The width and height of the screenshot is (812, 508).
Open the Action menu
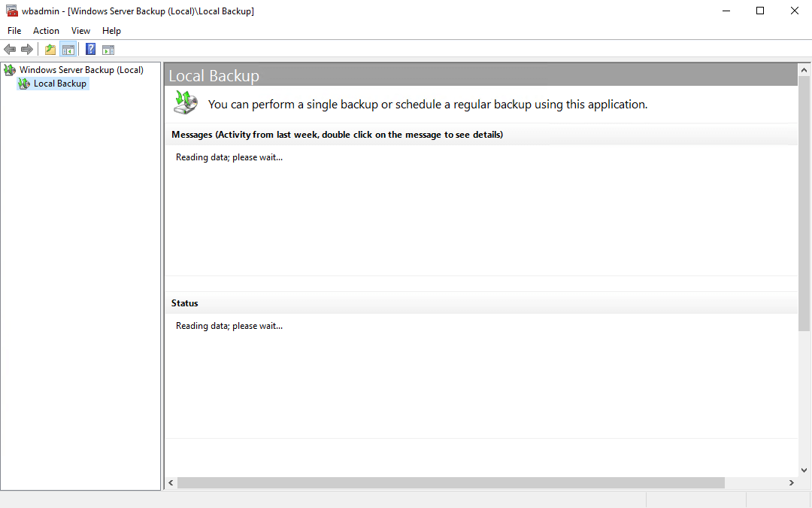[x=46, y=31]
